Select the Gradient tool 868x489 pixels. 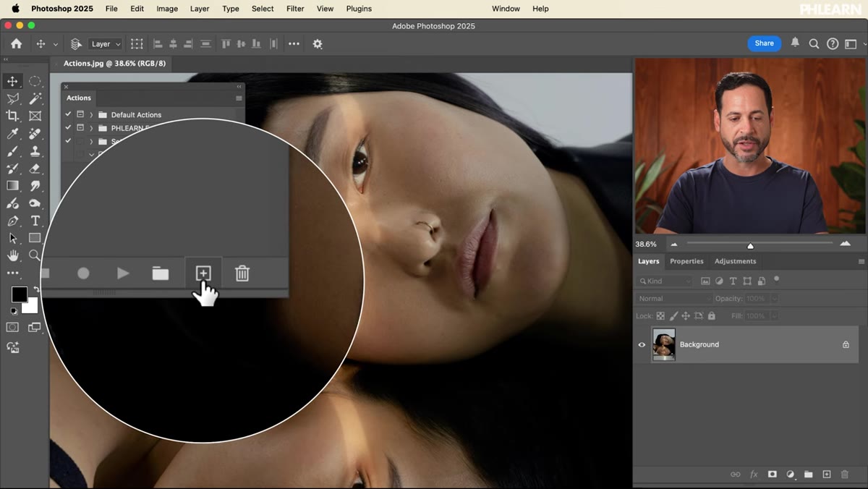coord(12,186)
